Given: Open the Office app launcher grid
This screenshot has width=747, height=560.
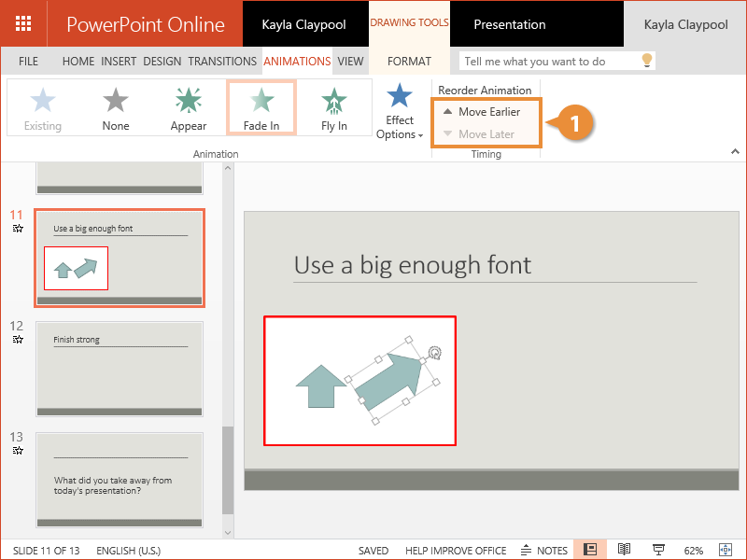Looking at the screenshot, I should pos(24,24).
